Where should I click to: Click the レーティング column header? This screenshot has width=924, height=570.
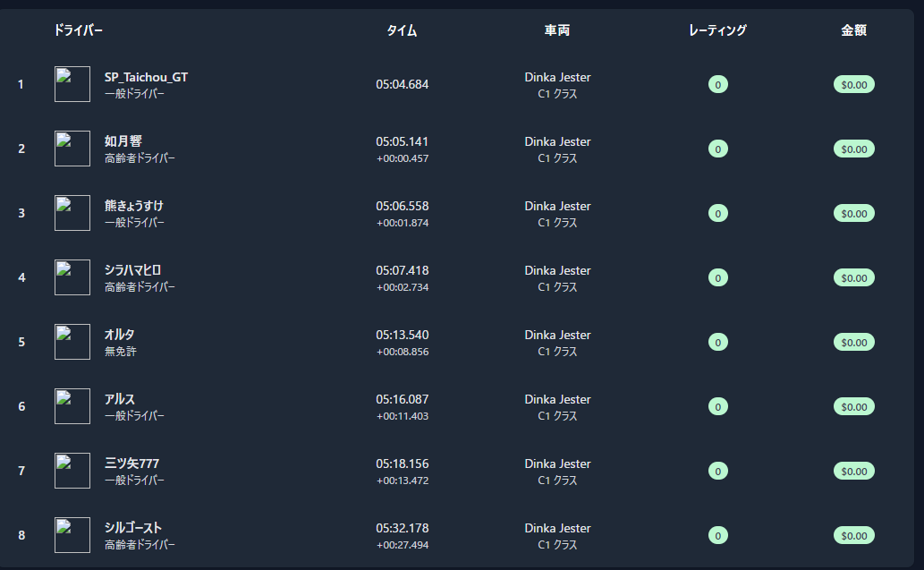pos(717,30)
